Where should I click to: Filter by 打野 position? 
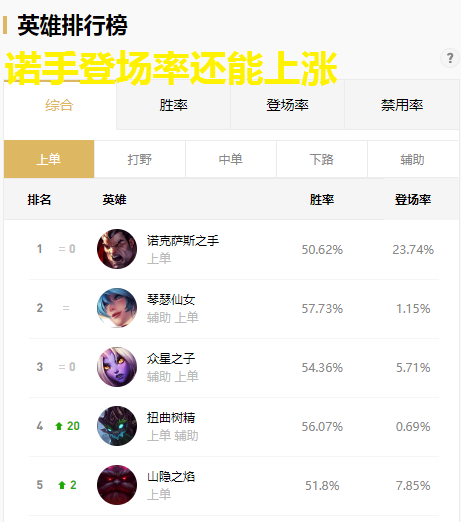coord(140,159)
